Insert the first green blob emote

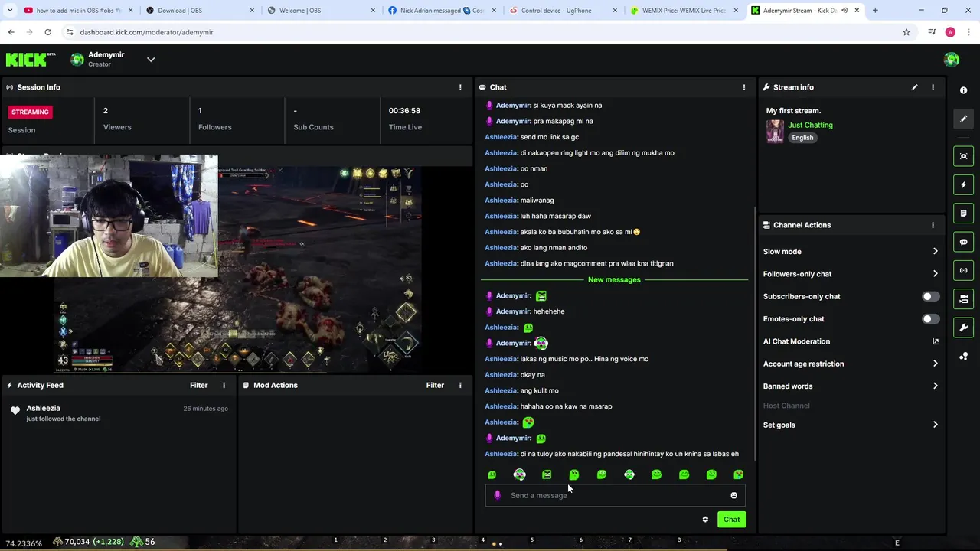492,474
